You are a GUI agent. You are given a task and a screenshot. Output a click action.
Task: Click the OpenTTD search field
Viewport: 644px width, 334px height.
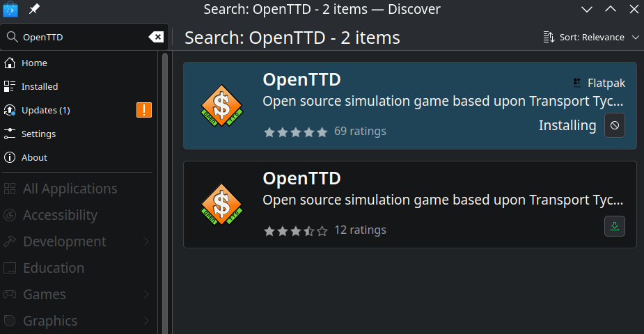coord(85,37)
